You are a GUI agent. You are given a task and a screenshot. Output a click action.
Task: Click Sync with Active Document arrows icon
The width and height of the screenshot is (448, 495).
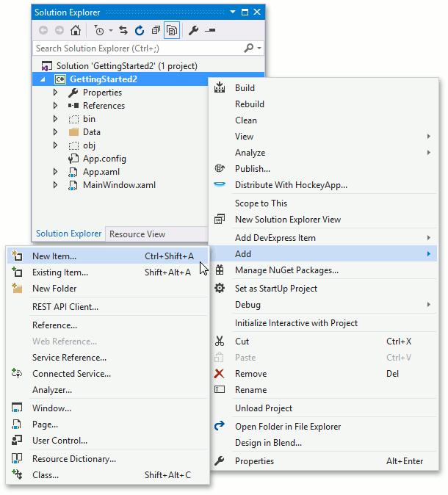click(x=123, y=30)
